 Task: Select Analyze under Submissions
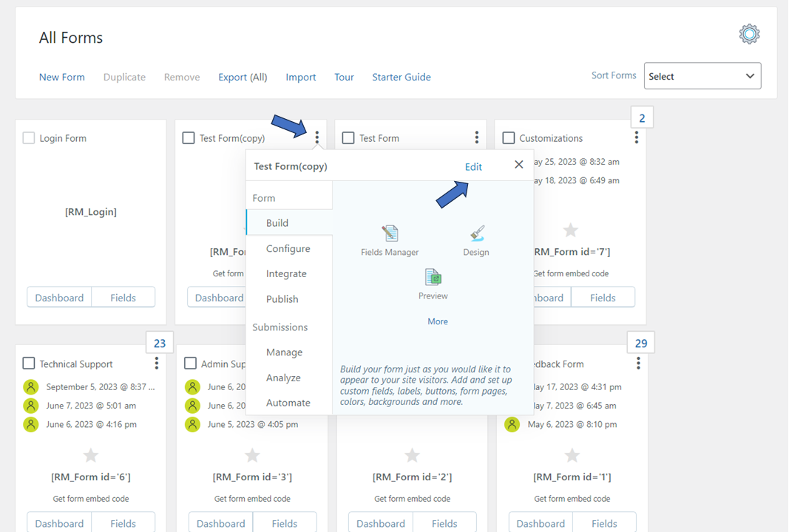(283, 378)
